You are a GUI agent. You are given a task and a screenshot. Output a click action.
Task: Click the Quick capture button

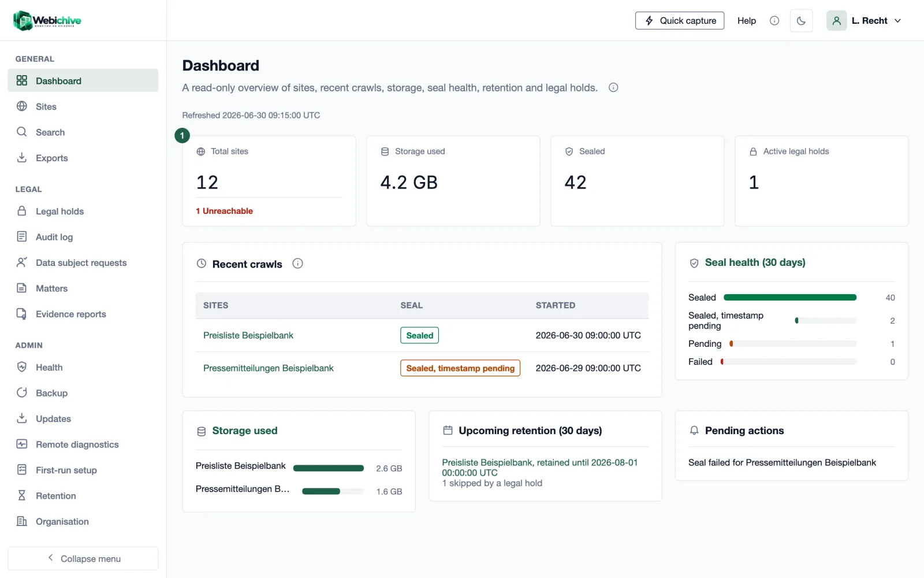click(680, 21)
